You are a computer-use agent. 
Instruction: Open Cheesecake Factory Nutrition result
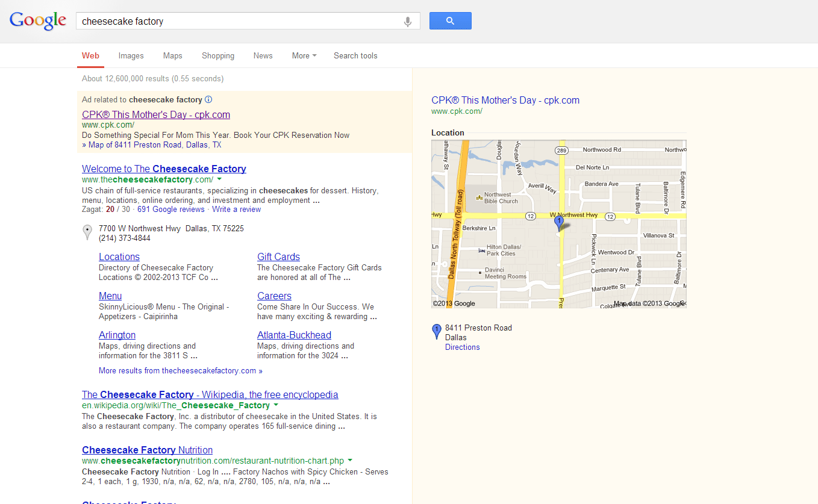(x=147, y=450)
